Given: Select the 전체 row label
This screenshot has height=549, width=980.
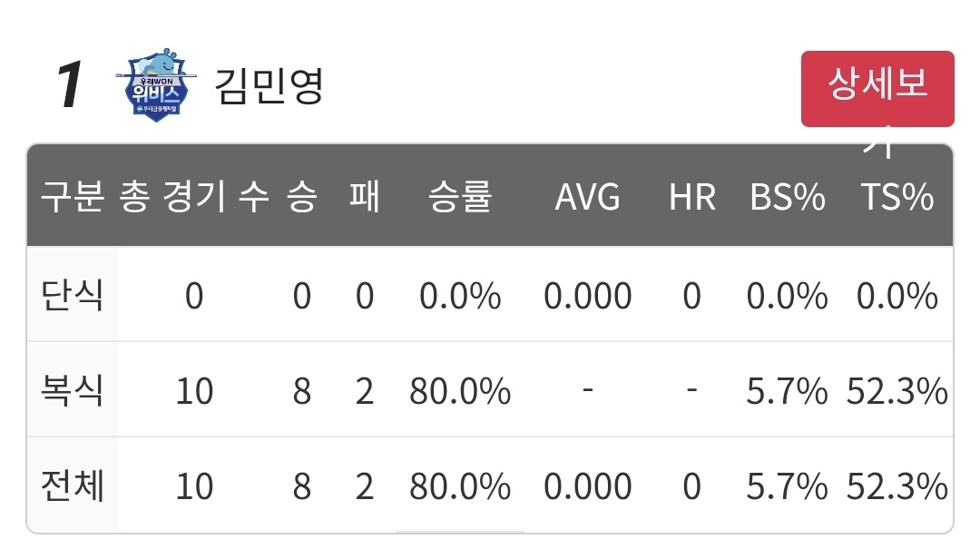Looking at the screenshot, I should (72, 485).
